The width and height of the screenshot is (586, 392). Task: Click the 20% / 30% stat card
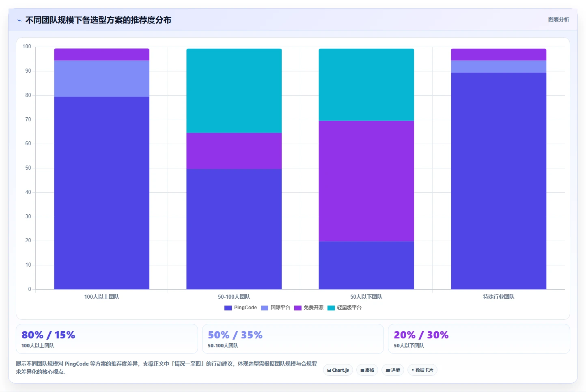click(x=479, y=339)
